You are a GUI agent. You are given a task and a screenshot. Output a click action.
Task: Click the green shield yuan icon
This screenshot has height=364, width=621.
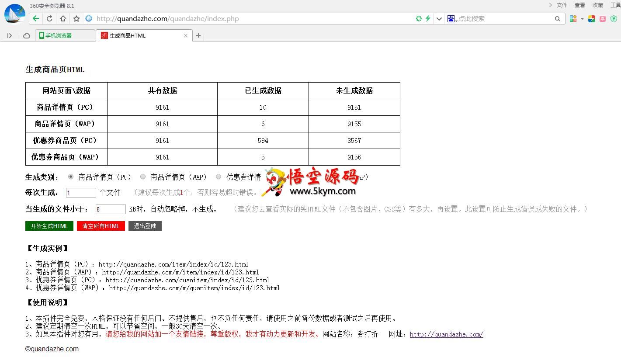[x=614, y=18]
